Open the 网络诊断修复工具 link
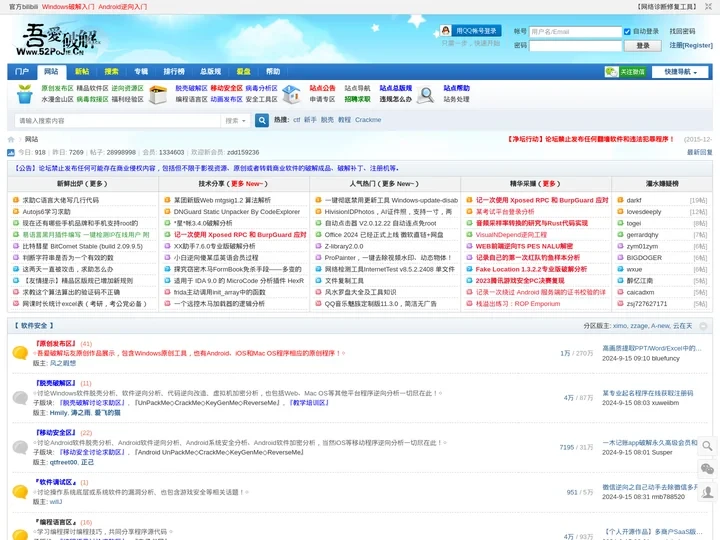The height and width of the screenshot is (540, 720). pos(668,7)
